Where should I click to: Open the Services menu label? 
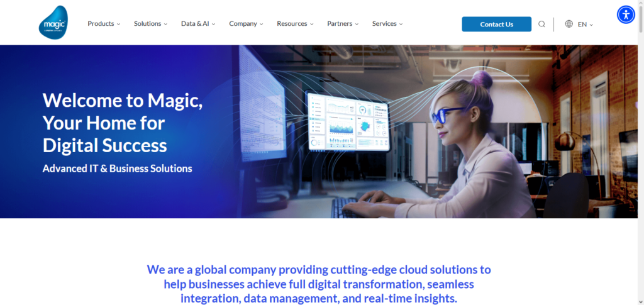(384, 24)
